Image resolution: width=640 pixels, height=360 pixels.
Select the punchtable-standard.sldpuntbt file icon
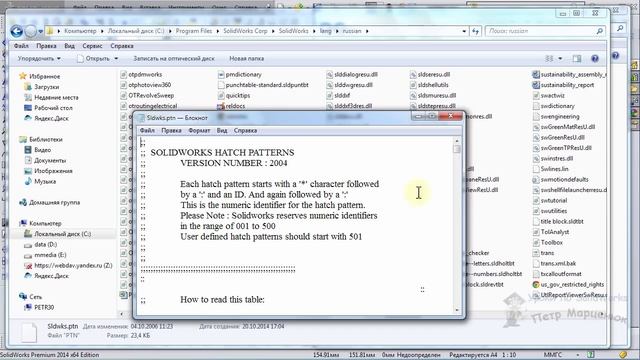coord(221,85)
